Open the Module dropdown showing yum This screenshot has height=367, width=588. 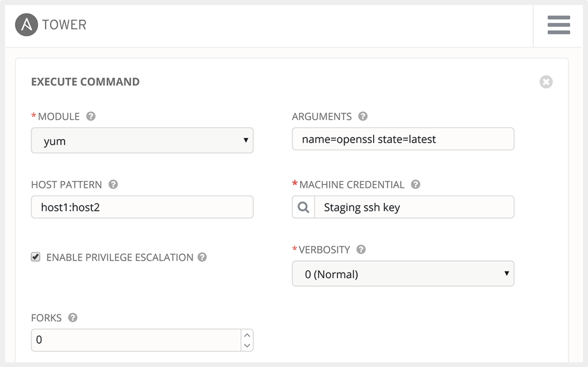coord(142,141)
